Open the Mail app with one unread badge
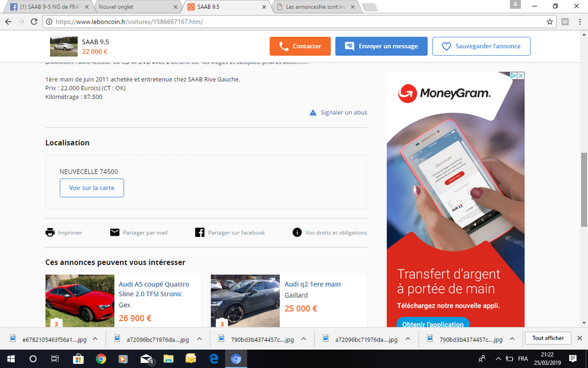This screenshot has width=588, height=368. [x=146, y=359]
